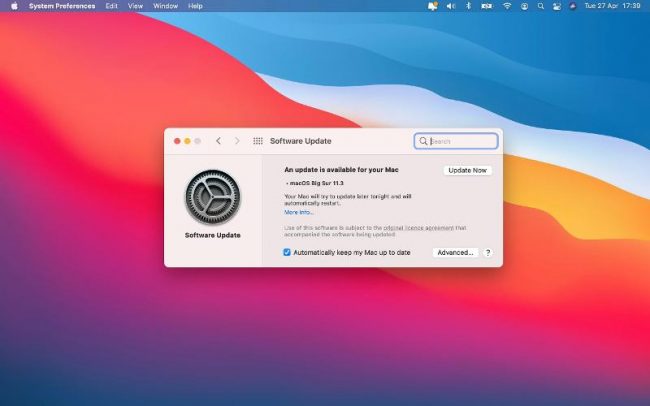Follow the More info… link

[x=298, y=212]
